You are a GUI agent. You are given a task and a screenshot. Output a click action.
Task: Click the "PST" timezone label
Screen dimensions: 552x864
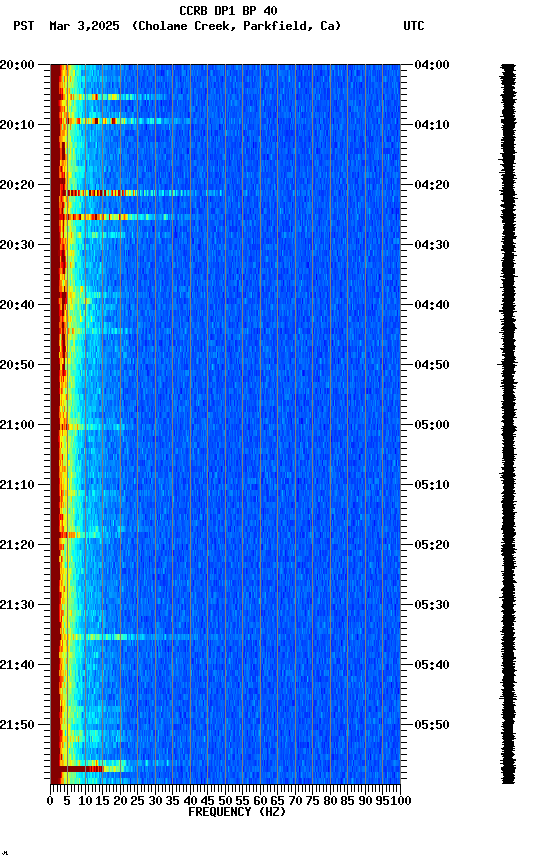click(24, 26)
